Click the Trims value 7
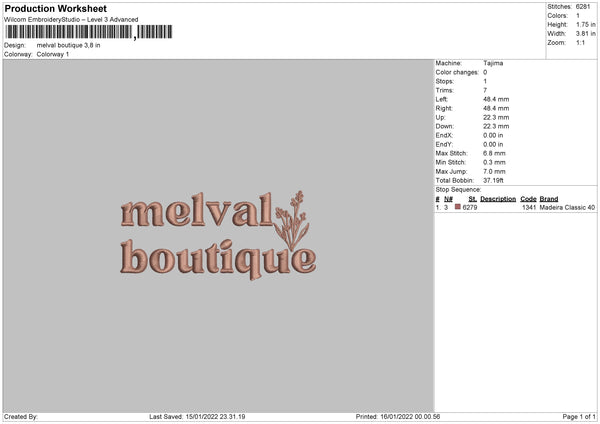The image size is (600, 424). point(485,90)
